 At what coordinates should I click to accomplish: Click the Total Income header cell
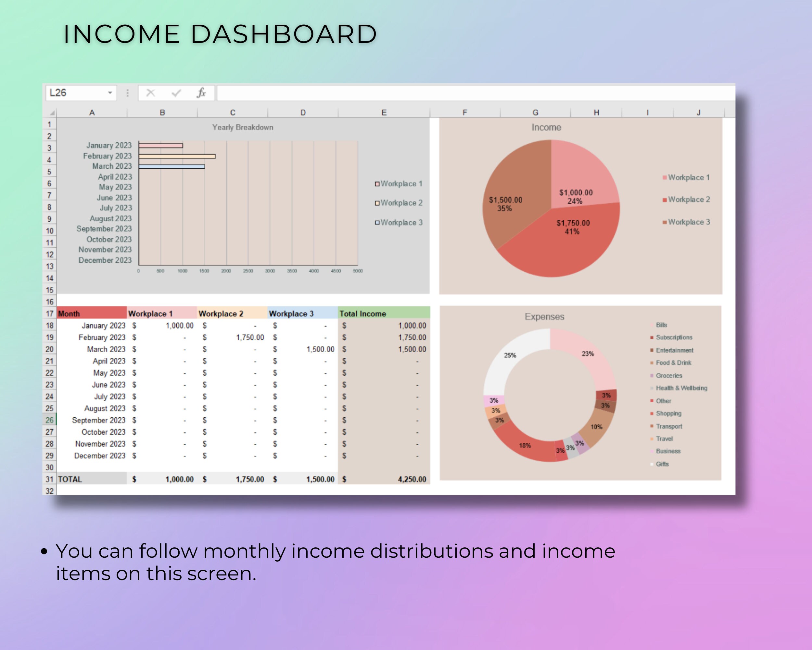[384, 313]
